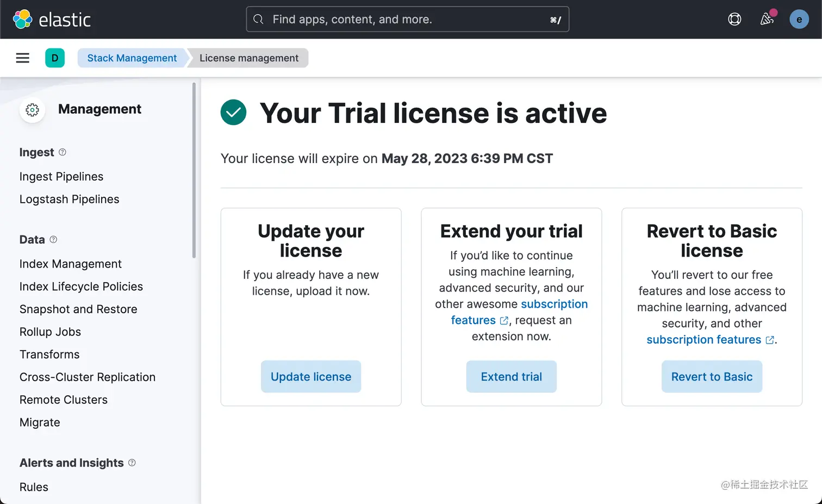This screenshot has width=822, height=504.
Task: Open Rules under Alerts and Insights
Action: point(34,487)
